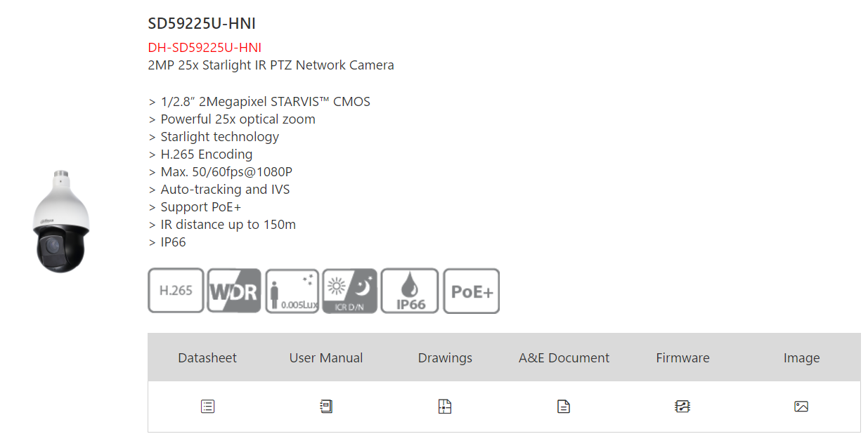Click the WDR feature badge
The width and height of the screenshot is (868, 441).
tap(234, 291)
